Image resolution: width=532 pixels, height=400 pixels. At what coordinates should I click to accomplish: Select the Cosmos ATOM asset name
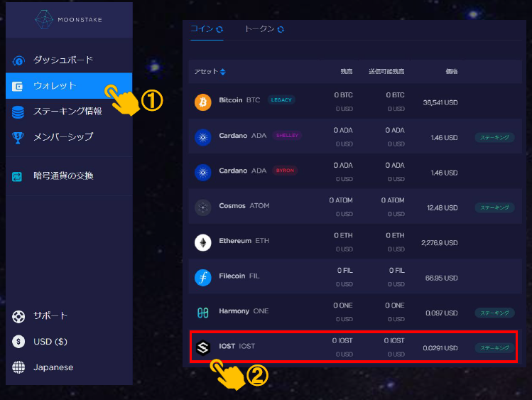[244, 205]
